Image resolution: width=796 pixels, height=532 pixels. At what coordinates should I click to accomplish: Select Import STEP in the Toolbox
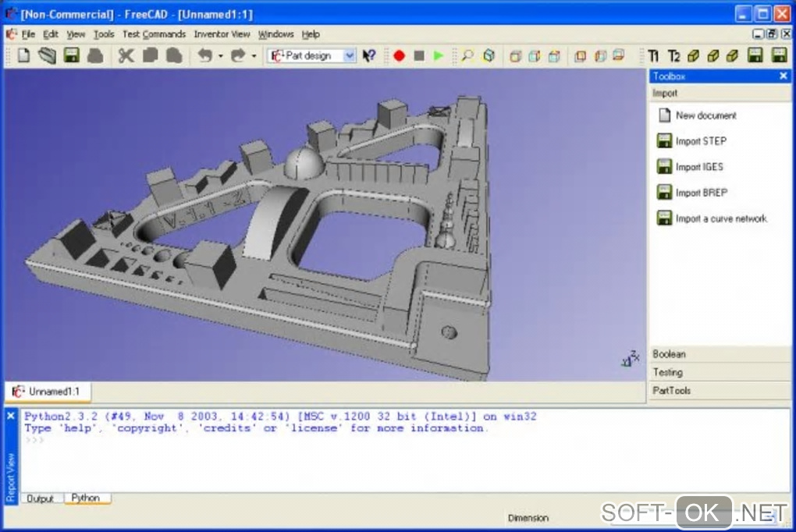(x=700, y=141)
